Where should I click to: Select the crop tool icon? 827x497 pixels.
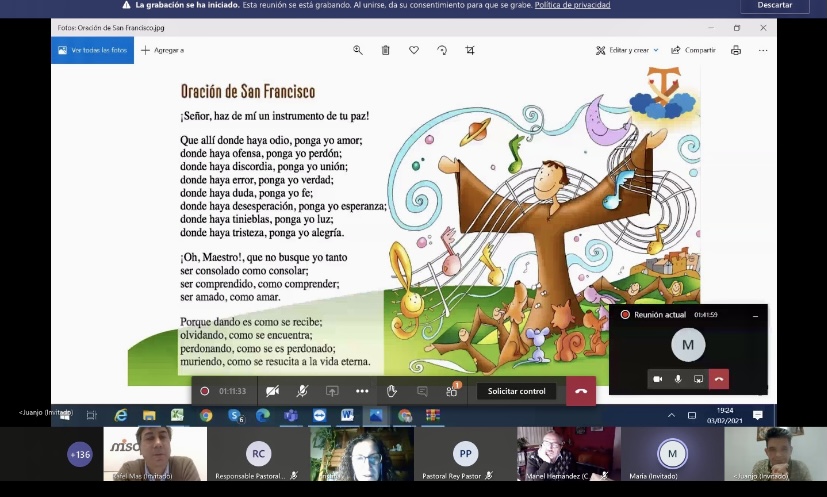click(x=470, y=50)
